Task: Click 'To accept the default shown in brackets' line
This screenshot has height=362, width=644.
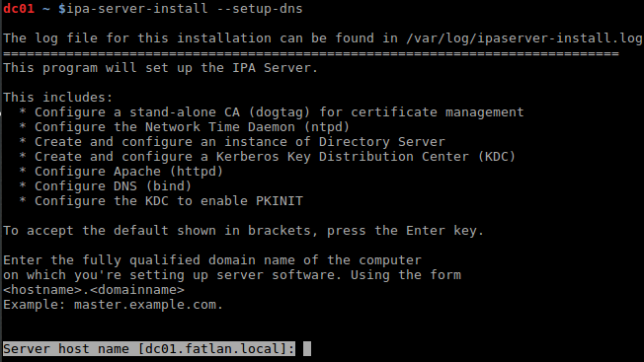Action: [243, 231]
